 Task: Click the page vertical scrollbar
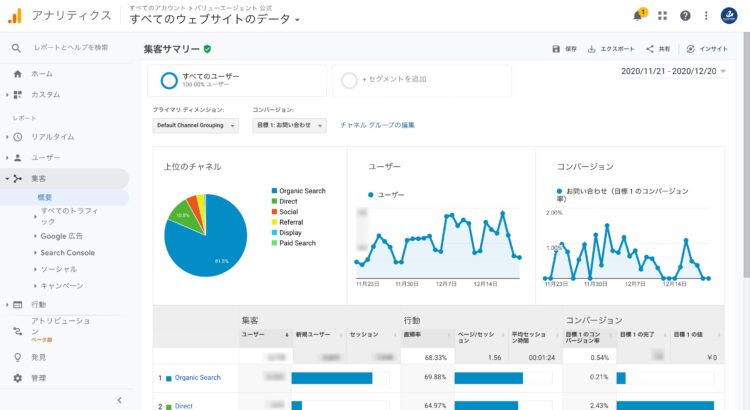click(x=747, y=153)
